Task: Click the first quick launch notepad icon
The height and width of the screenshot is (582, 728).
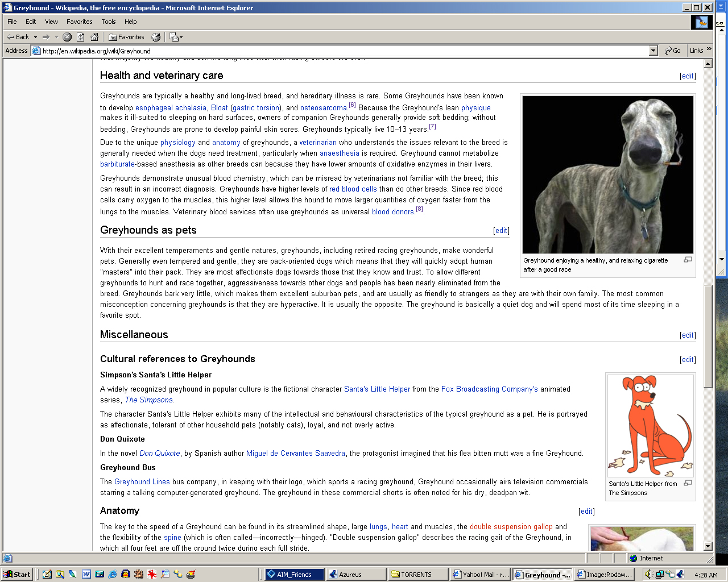Action: coord(47,574)
